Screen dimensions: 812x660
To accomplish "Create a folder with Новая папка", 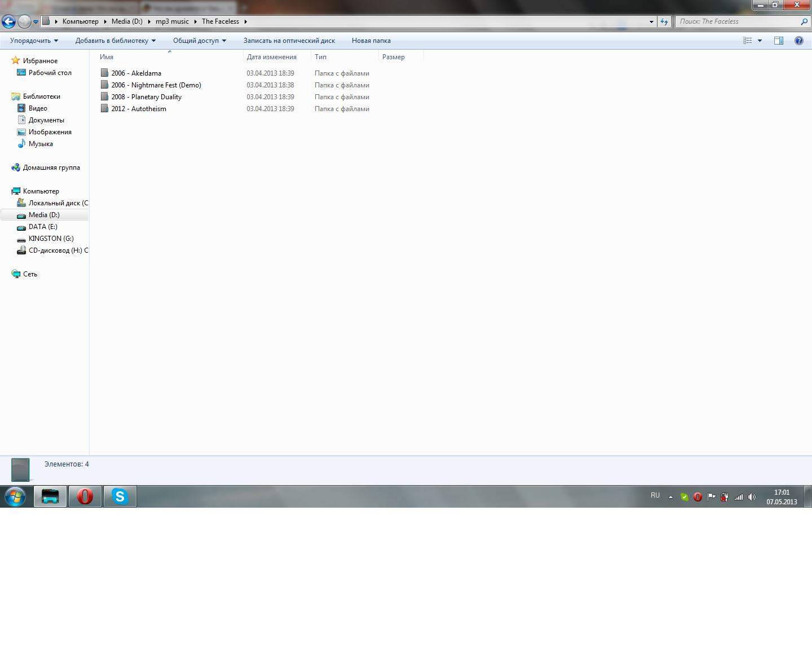I will pyautogui.click(x=371, y=41).
